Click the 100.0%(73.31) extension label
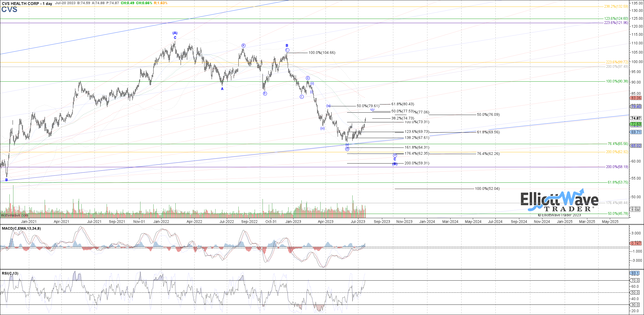Viewport: 644px width, 315px height. pos(417,122)
